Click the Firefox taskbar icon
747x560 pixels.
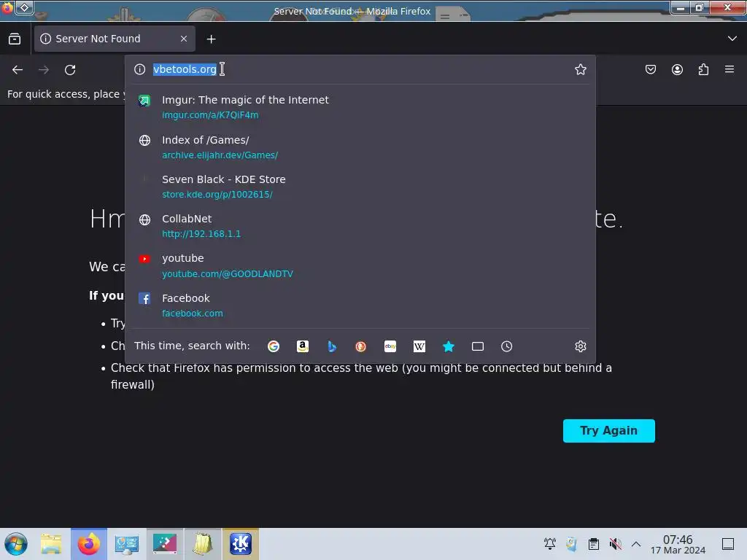[89, 544]
